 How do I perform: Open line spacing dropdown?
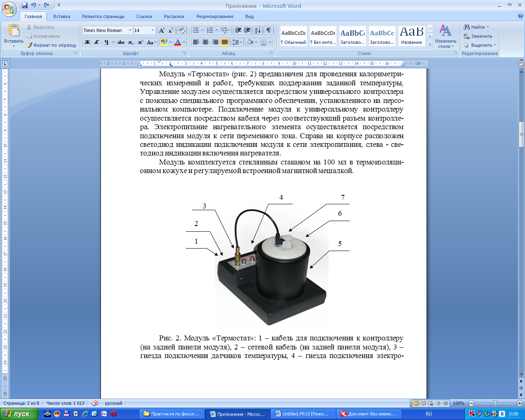point(237,42)
